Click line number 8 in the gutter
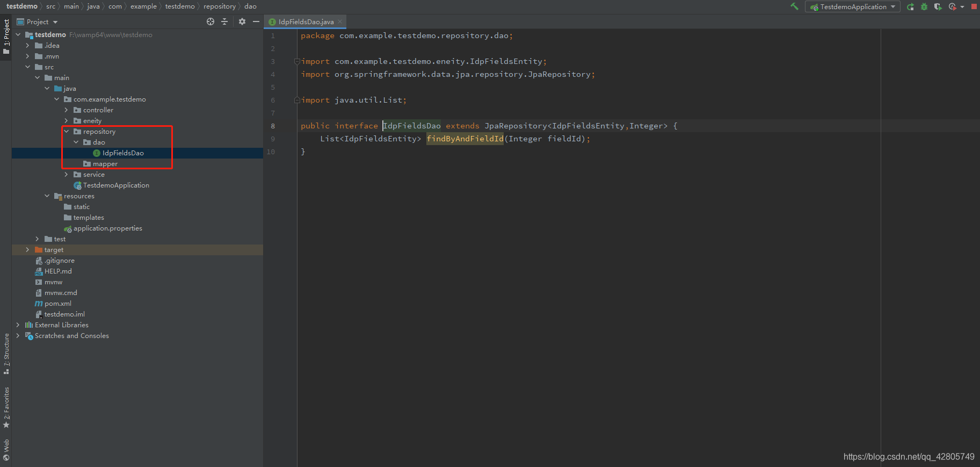The width and height of the screenshot is (980, 467). click(273, 126)
